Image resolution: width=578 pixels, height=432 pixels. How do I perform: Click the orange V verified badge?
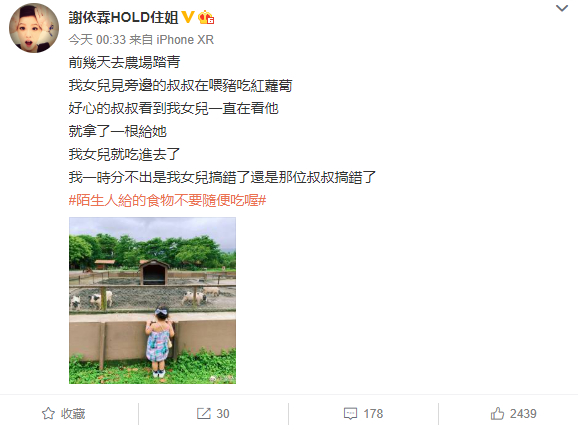click(188, 17)
